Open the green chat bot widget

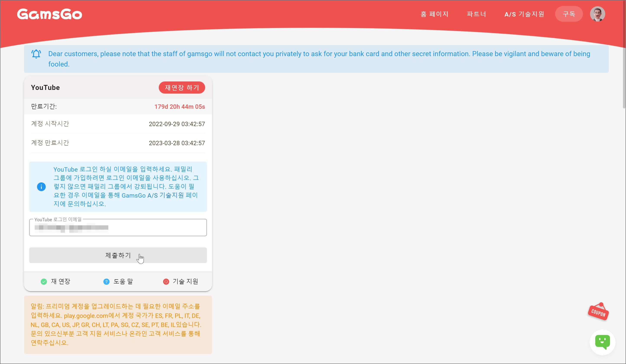(602, 342)
